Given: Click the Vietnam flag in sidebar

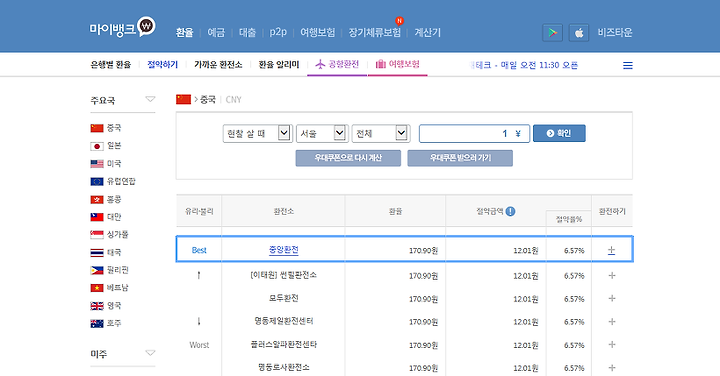Looking at the screenshot, I should (97, 288).
